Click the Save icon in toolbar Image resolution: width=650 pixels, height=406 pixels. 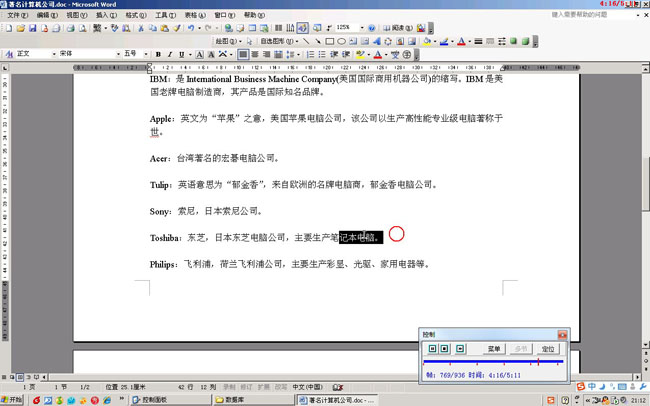click(31, 28)
